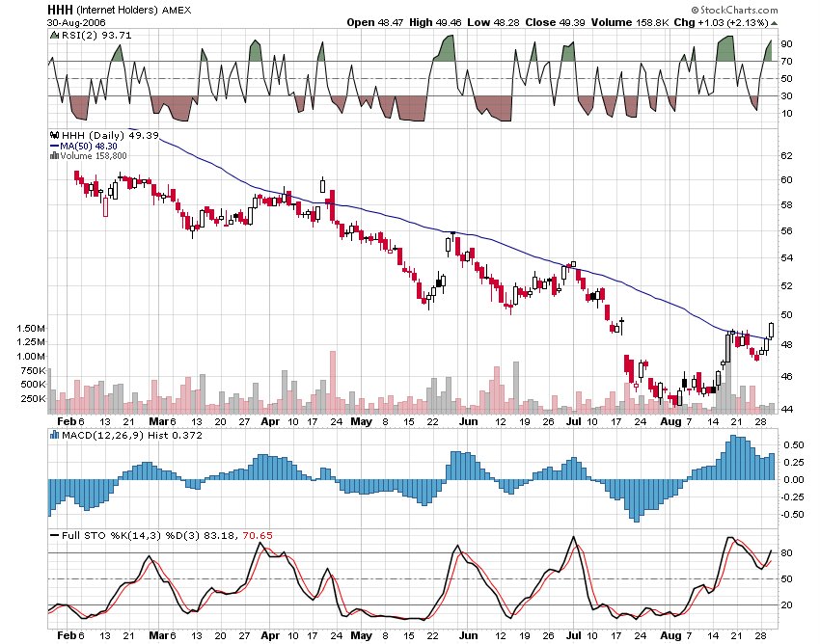Click the Full STO black line legend marker

[x=54, y=535]
